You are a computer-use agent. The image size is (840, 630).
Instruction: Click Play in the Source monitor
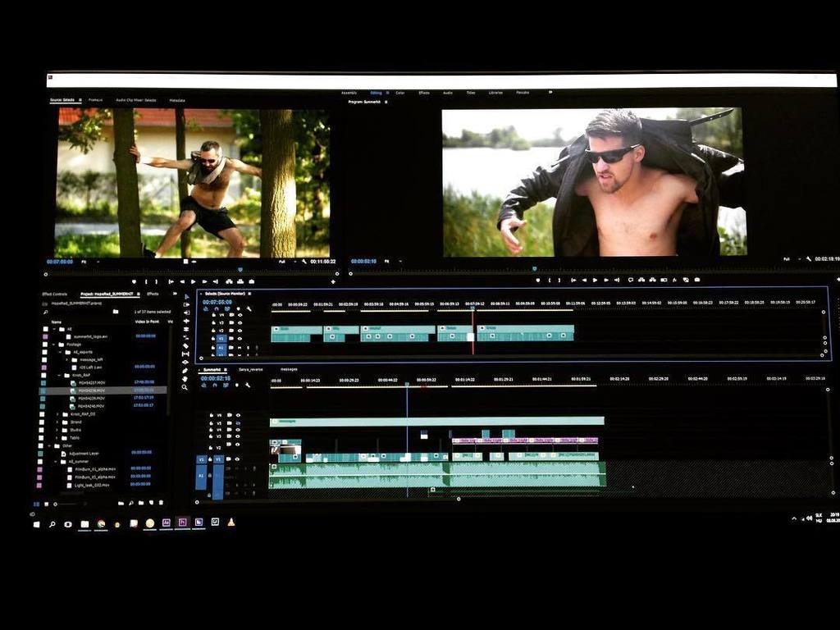point(194,281)
